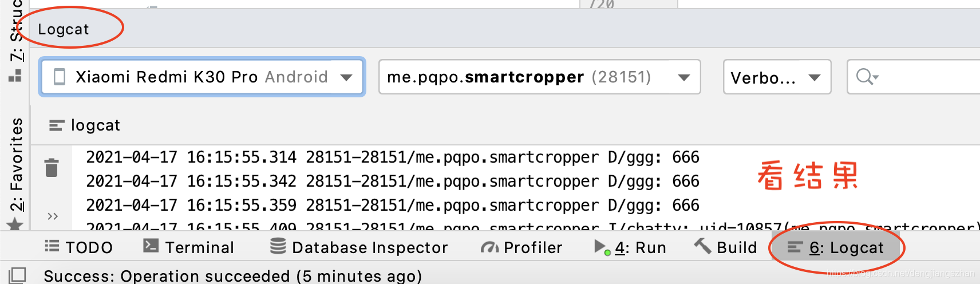Screen dimensions: 980x284
Task: Expand more actions with the double chevron
Action: pyautogui.click(x=53, y=216)
